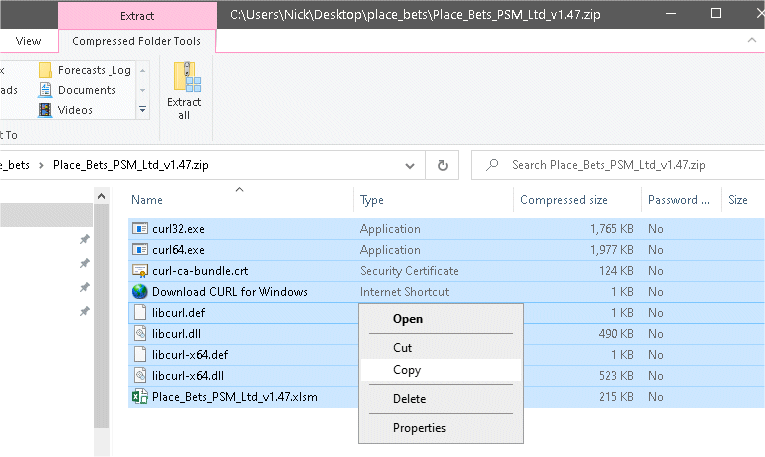Choose Copy from the context menu
The width and height of the screenshot is (765, 457).
(x=407, y=370)
